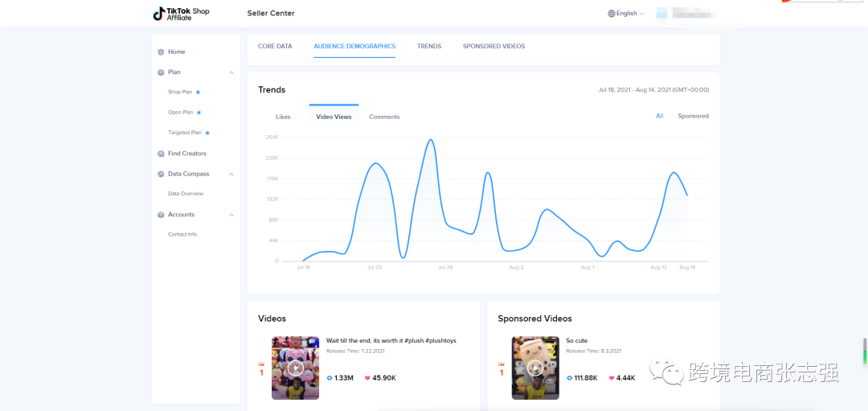
Task: Click the Find Creators sidebar icon
Action: pos(161,154)
